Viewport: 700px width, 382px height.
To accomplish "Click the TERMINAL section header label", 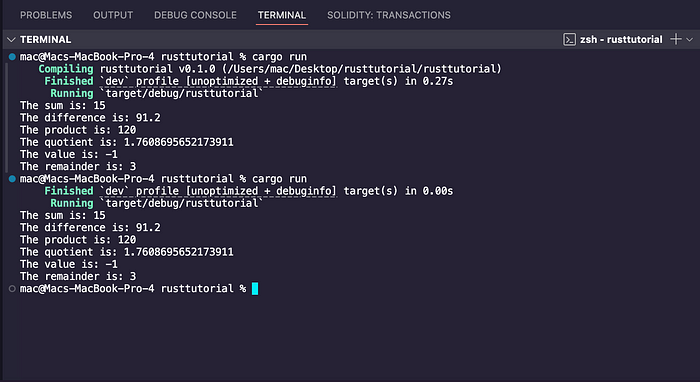I will tap(46, 40).
